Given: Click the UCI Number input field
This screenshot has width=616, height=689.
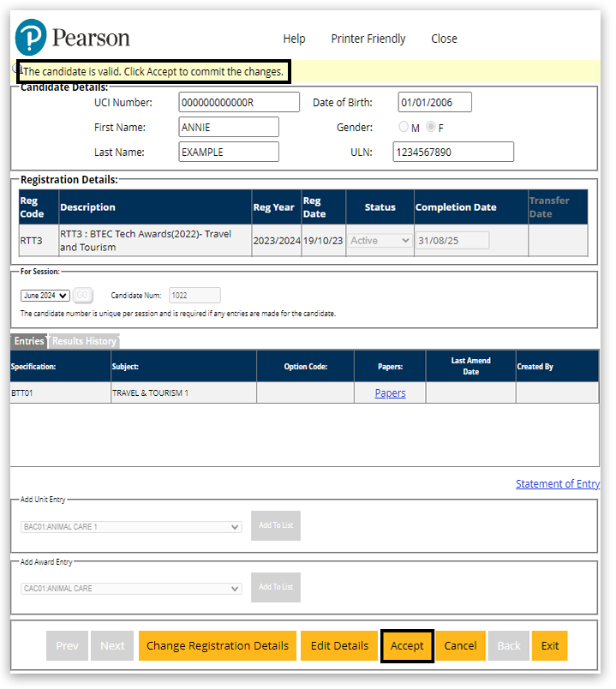Looking at the screenshot, I should [x=239, y=103].
